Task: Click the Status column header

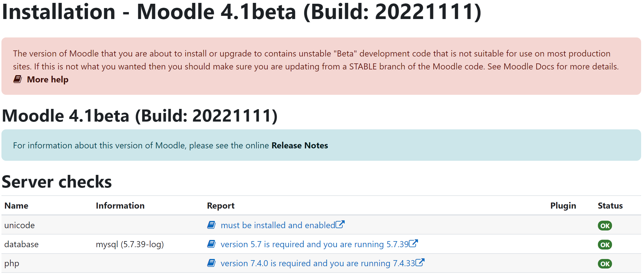Action: pos(610,206)
